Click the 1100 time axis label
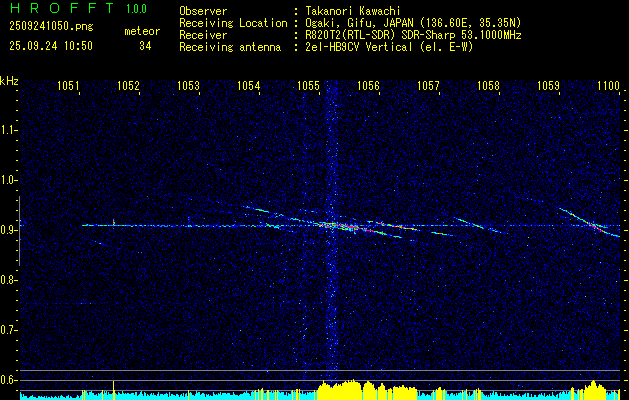This screenshot has width=629, height=400. point(609,85)
